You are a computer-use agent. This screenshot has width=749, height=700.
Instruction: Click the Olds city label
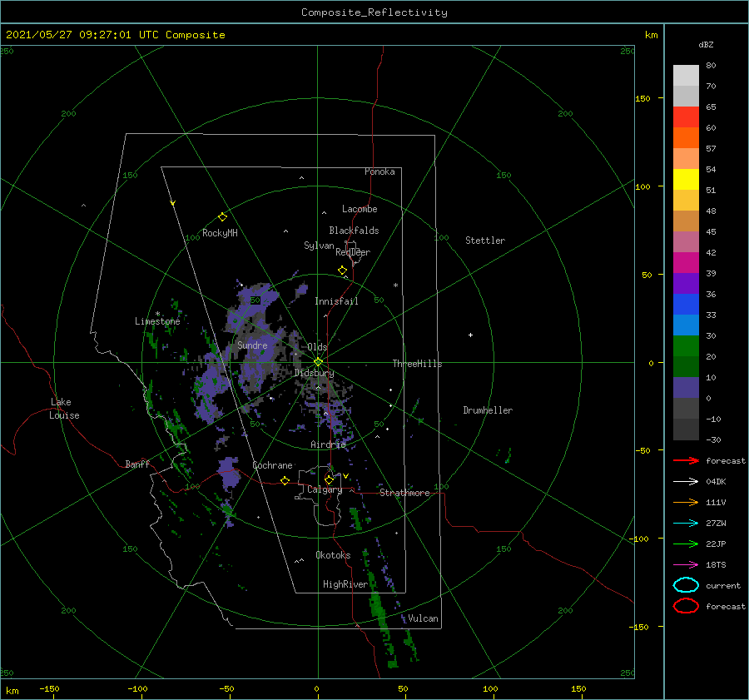317,347
